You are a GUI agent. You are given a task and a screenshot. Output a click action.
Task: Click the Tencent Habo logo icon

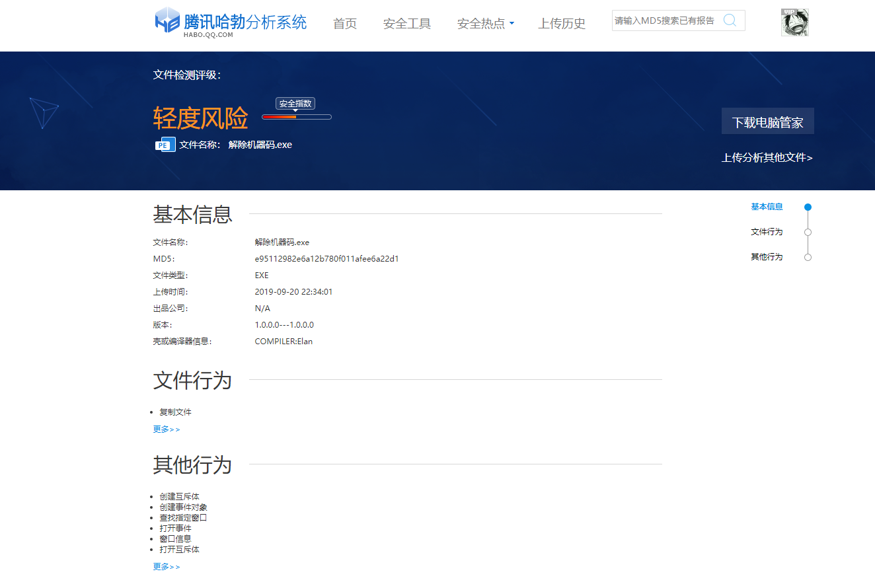pyautogui.click(x=167, y=20)
